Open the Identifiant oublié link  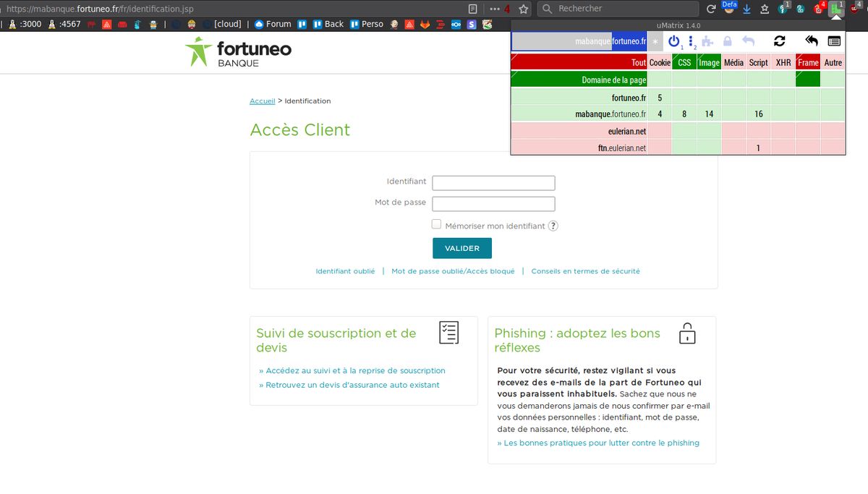coord(345,271)
